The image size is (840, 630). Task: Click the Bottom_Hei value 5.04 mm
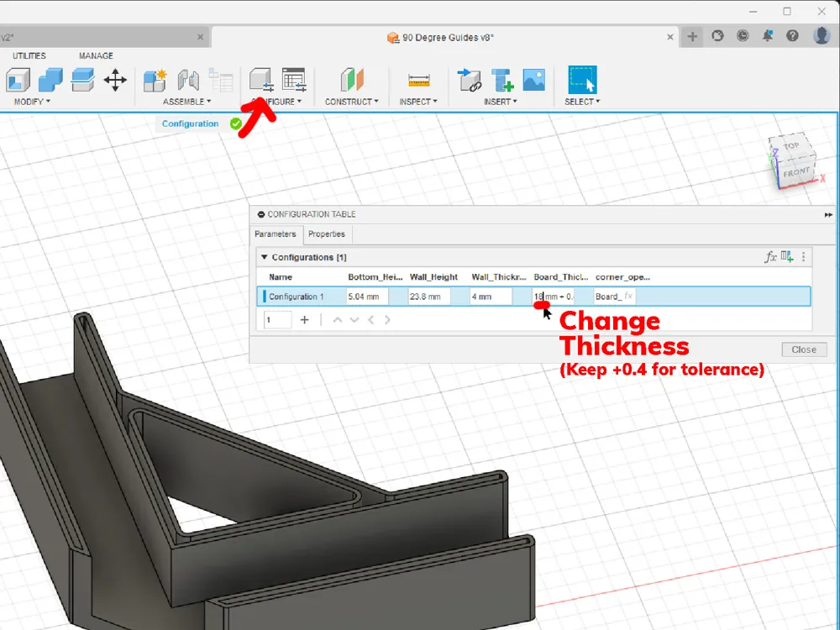(367, 297)
